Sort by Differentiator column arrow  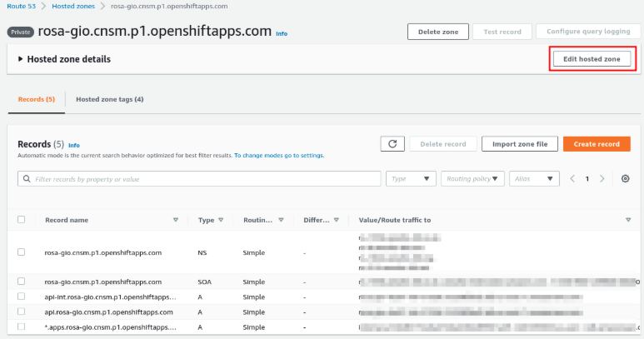point(337,220)
